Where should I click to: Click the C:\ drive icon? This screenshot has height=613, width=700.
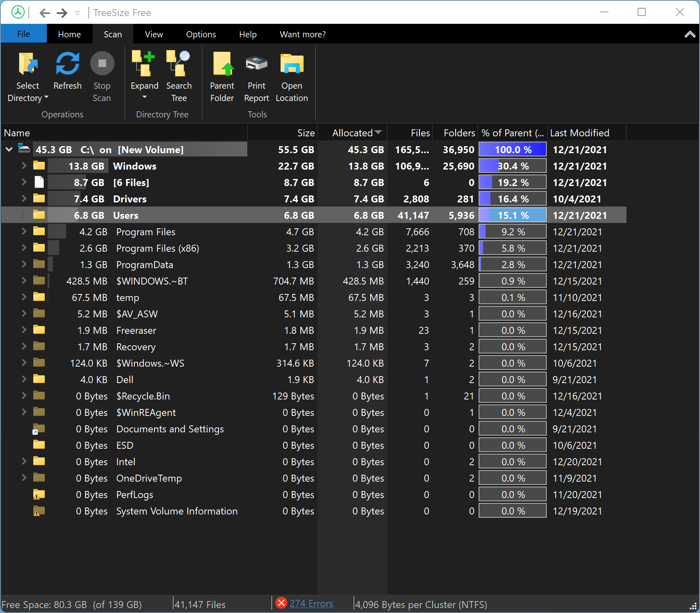tap(24, 149)
